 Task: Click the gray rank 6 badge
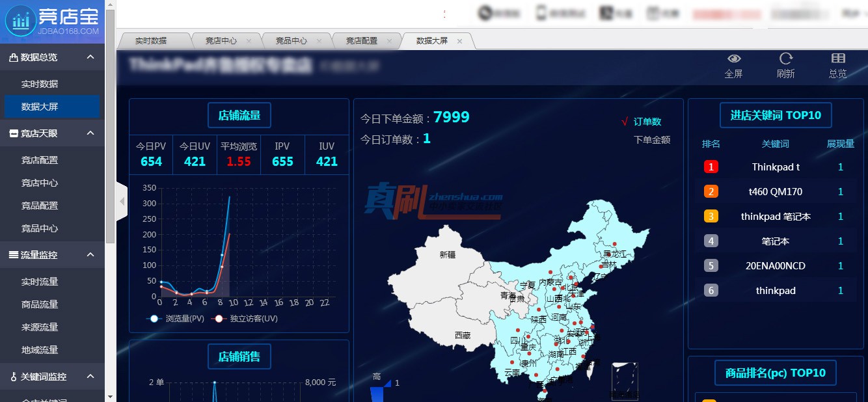(x=711, y=291)
